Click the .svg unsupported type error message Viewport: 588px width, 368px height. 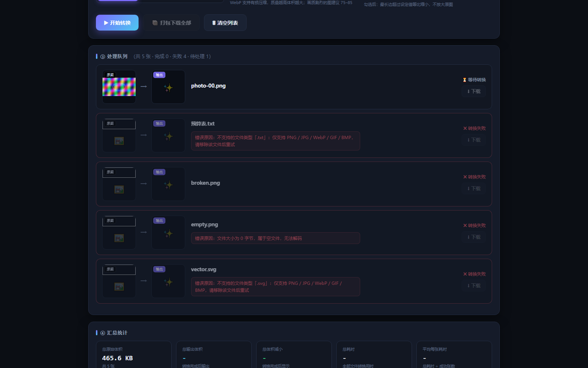276,287
